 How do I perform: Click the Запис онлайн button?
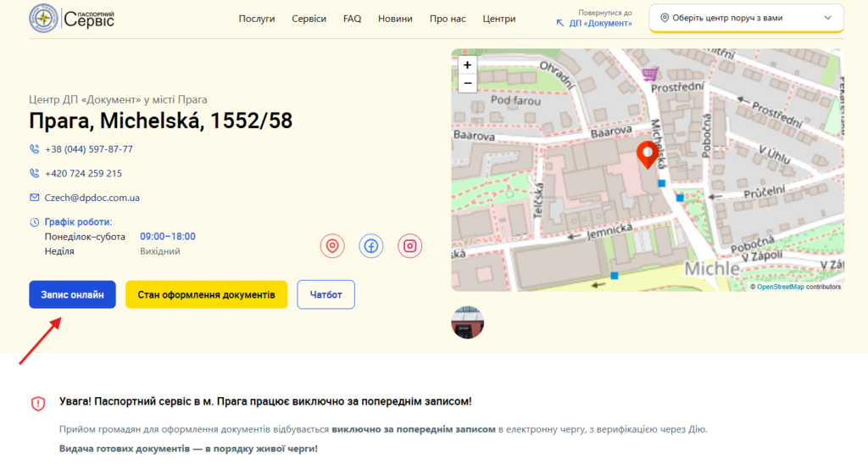tap(73, 294)
